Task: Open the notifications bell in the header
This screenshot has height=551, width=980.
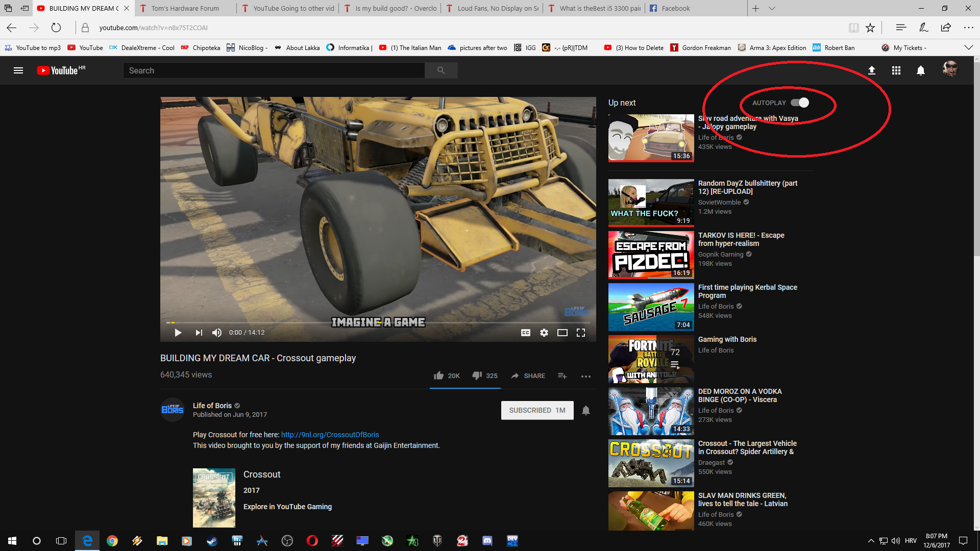Action: 921,70
